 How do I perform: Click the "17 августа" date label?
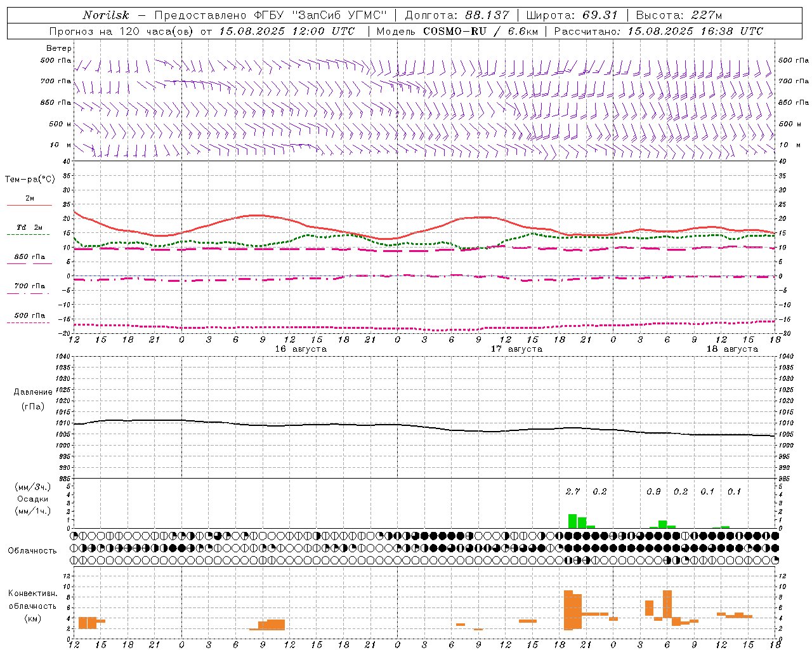tap(516, 349)
